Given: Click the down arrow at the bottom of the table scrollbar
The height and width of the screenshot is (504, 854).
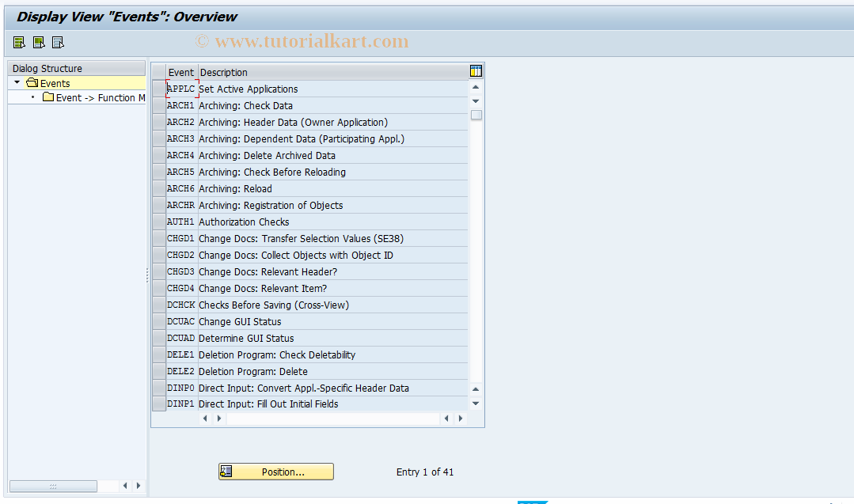Looking at the screenshot, I should (476, 404).
